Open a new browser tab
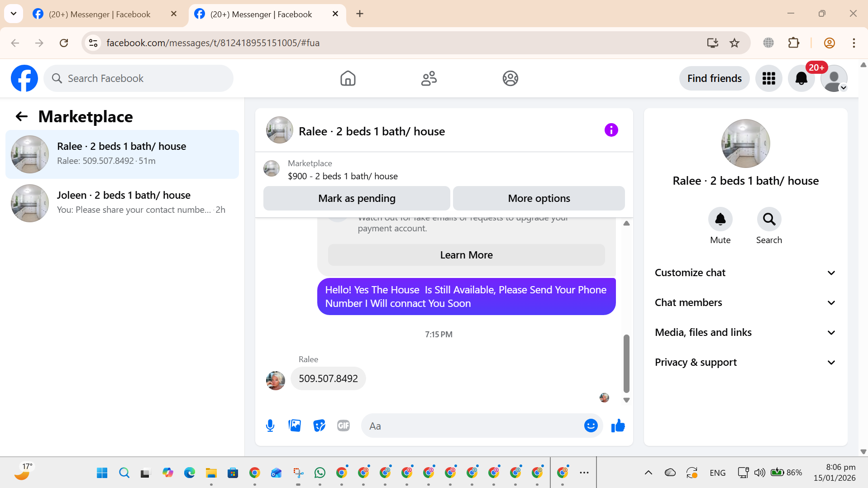The height and width of the screenshot is (488, 868). pyautogui.click(x=360, y=14)
